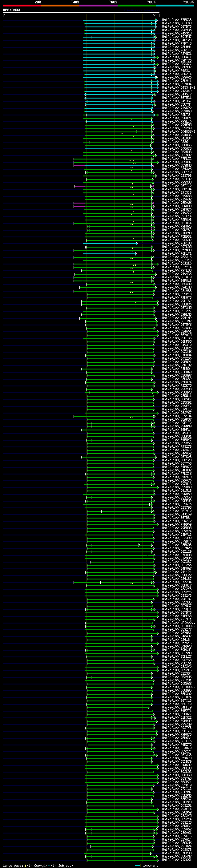Select hit UniRef100_B9RAR1
Viewport: 197px width, 868px height.
177,118
